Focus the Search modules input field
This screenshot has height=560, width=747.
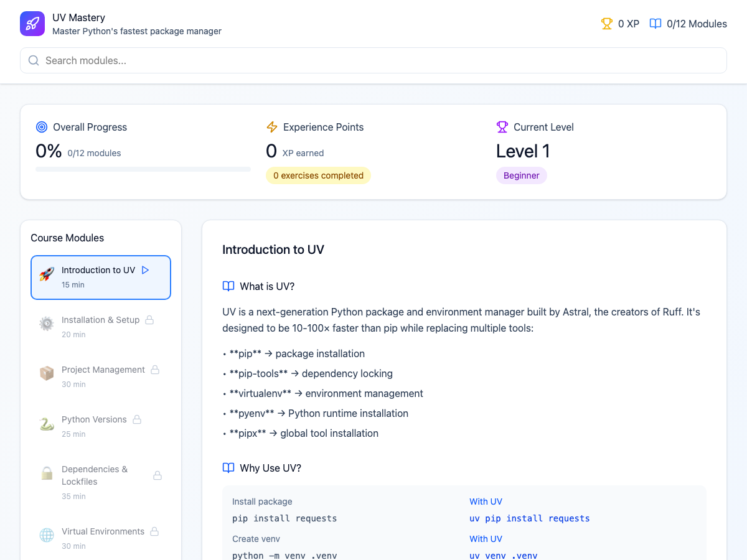[374, 60]
